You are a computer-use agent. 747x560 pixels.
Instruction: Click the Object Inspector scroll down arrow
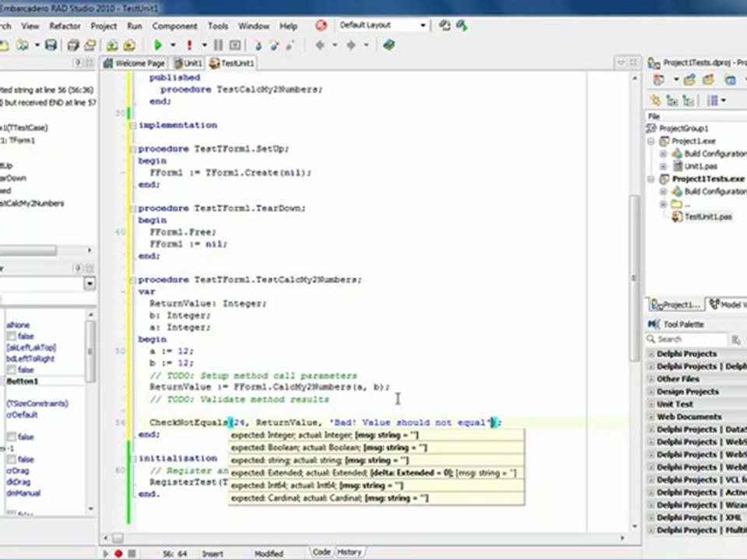coord(90,509)
